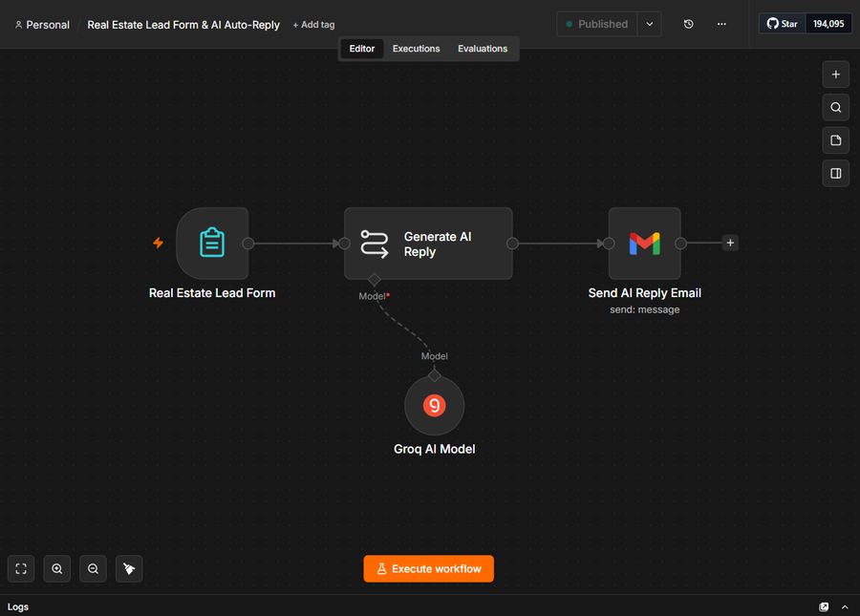Add a node after Send AI Reply Email

point(730,243)
